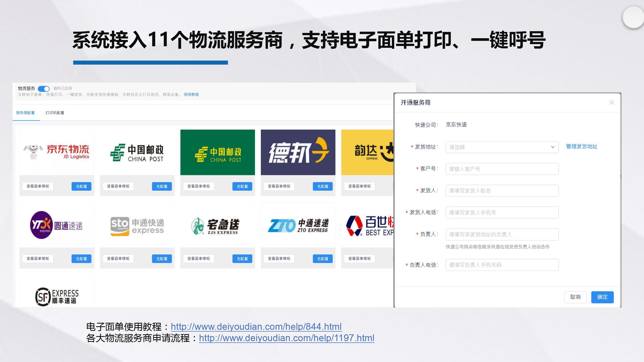Click the 顺丰速运 SF Express logo
This screenshot has height=362, width=644.
[x=57, y=297]
